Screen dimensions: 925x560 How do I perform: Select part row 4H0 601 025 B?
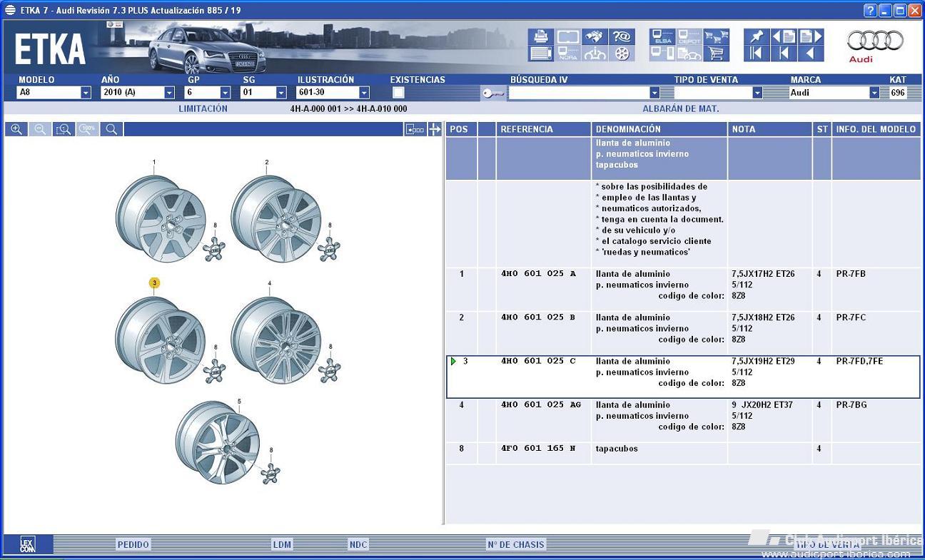pyautogui.click(x=683, y=332)
